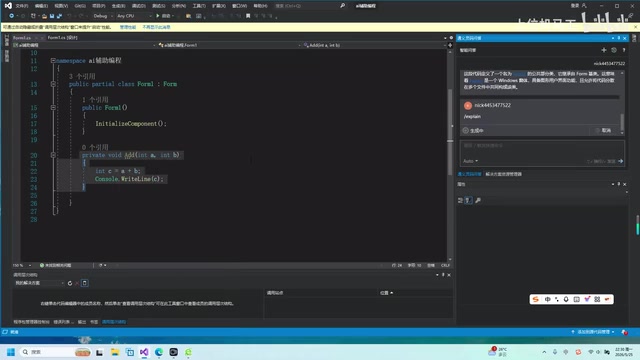Open the 文件(F) menu
This screenshot has width=640, height=360.
tap(22, 6)
